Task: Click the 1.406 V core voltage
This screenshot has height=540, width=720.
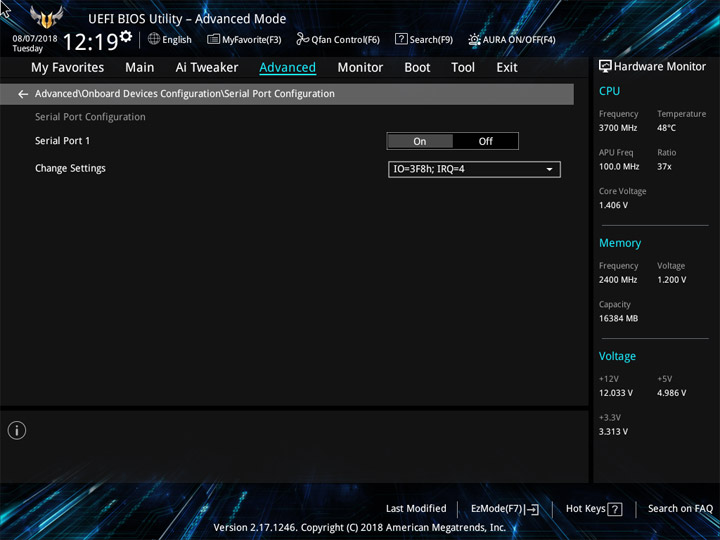Action: (x=613, y=205)
